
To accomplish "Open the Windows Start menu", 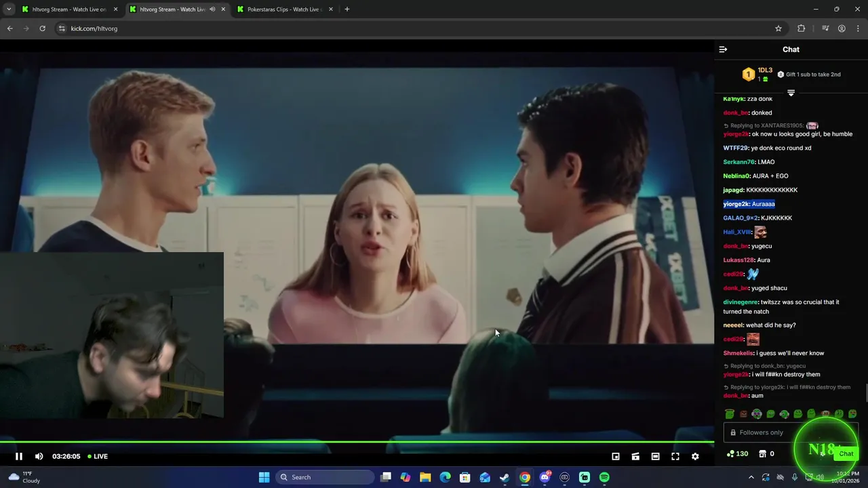I will [x=264, y=477].
